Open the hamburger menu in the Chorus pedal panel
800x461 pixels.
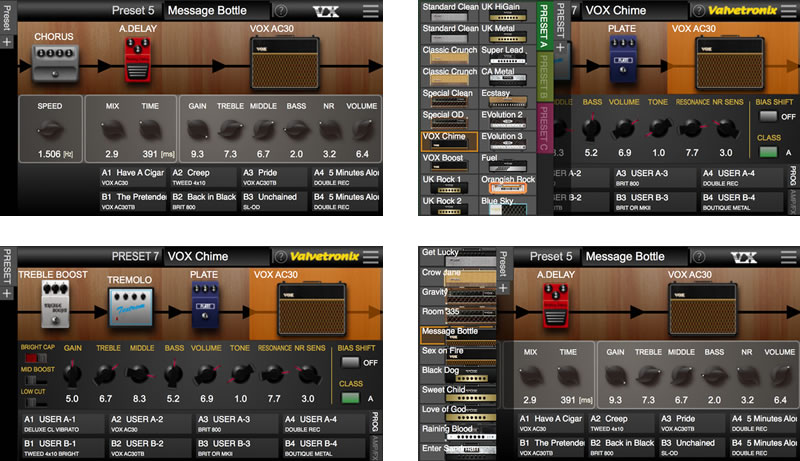(371, 10)
